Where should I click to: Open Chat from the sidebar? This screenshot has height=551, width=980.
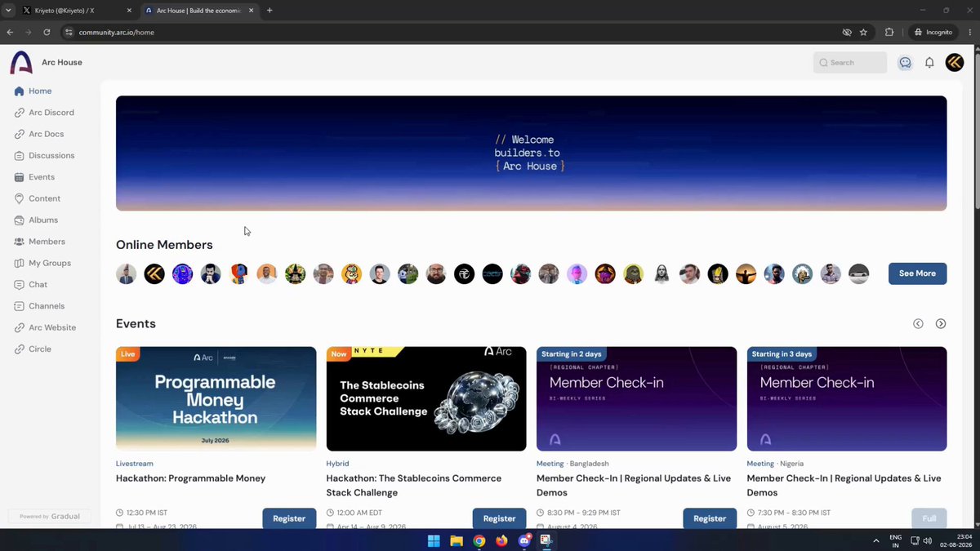[31, 285]
